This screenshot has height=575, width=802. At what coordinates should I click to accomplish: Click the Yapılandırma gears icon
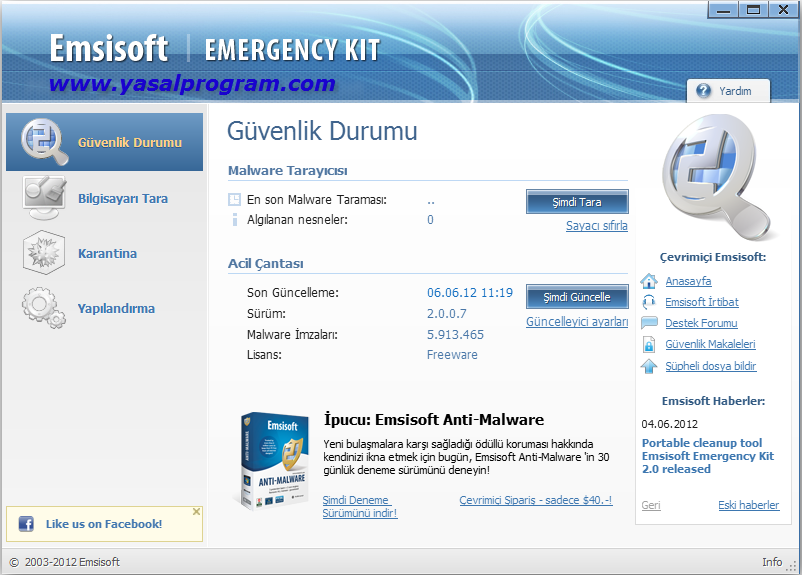tap(44, 308)
